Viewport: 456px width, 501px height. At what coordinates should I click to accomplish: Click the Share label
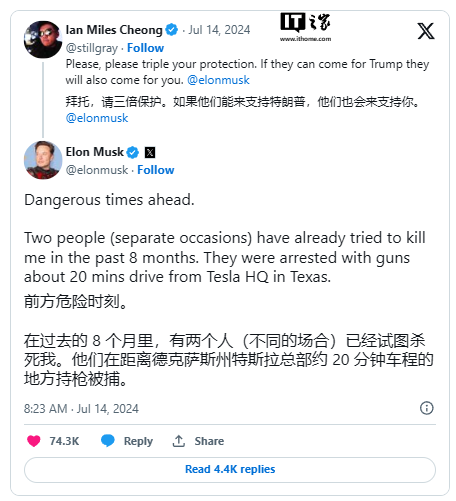209,441
